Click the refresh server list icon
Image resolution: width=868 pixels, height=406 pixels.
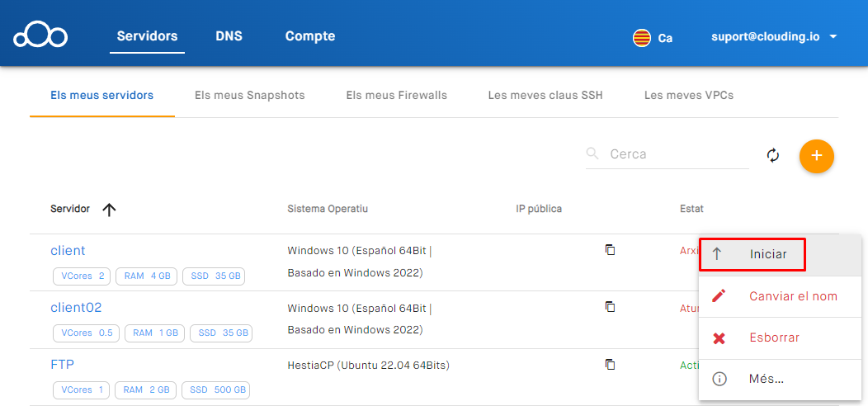click(773, 155)
